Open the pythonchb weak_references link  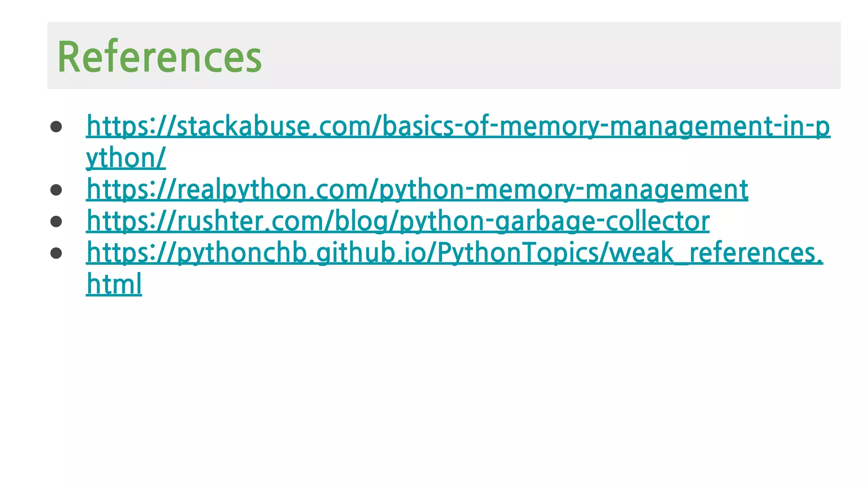tap(454, 253)
